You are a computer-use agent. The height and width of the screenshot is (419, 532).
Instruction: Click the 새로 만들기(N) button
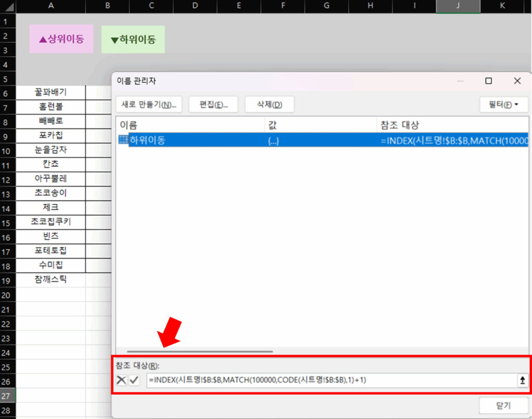(x=149, y=104)
